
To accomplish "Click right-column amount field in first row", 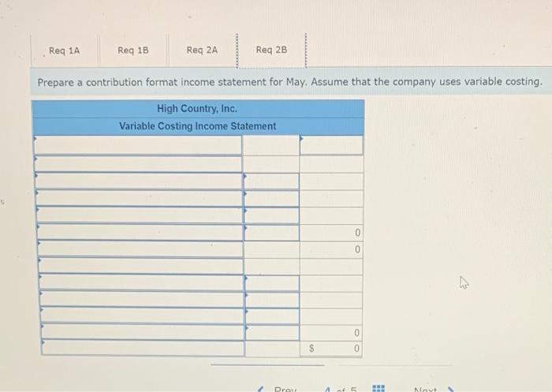I will pyautogui.click(x=331, y=145).
